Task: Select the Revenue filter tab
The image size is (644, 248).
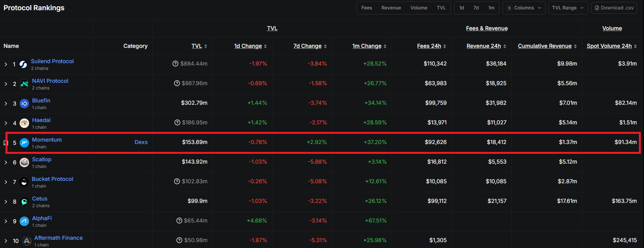Action: click(391, 8)
